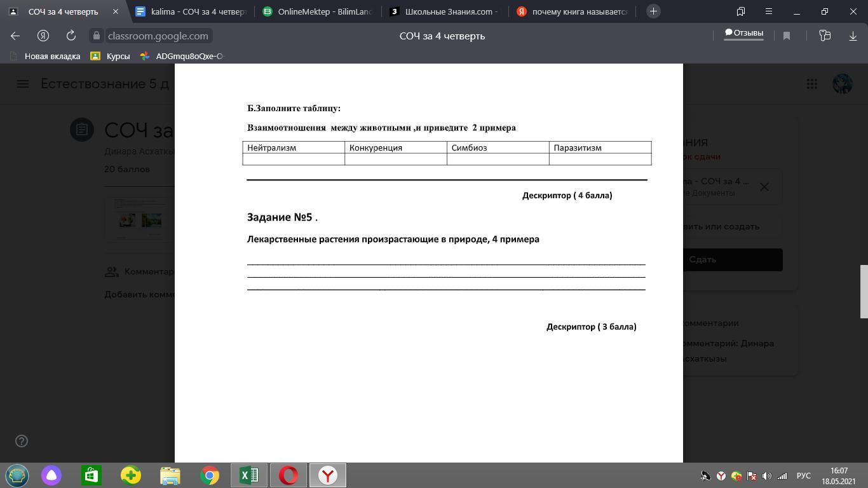Click the help question mark icon
Image resolution: width=868 pixels, height=488 pixels.
point(22,441)
